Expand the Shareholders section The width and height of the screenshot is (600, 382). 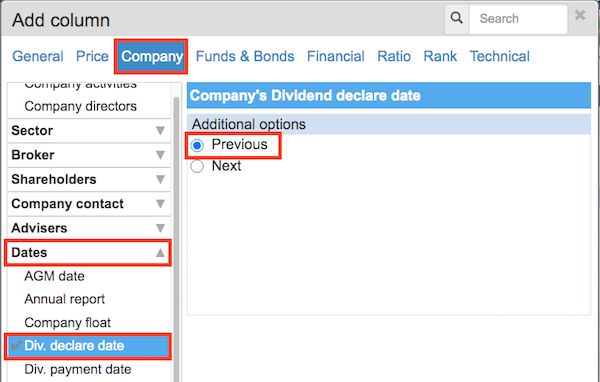point(89,179)
